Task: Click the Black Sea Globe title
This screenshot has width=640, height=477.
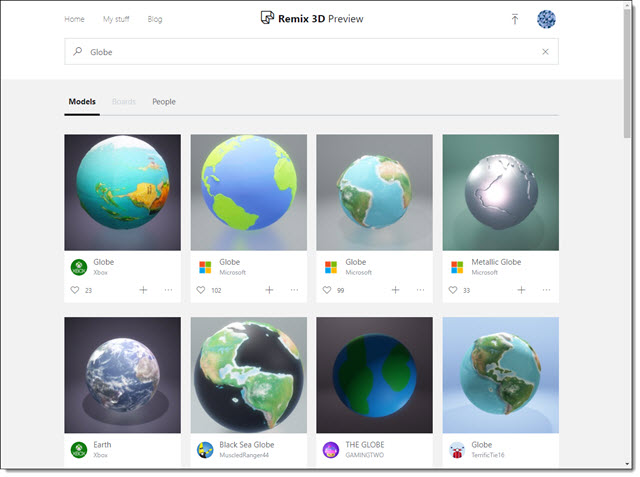Action: coord(247,445)
